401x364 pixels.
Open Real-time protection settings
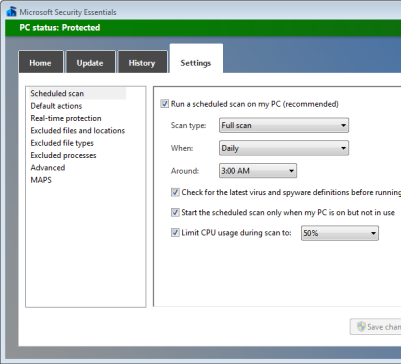(66, 118)
